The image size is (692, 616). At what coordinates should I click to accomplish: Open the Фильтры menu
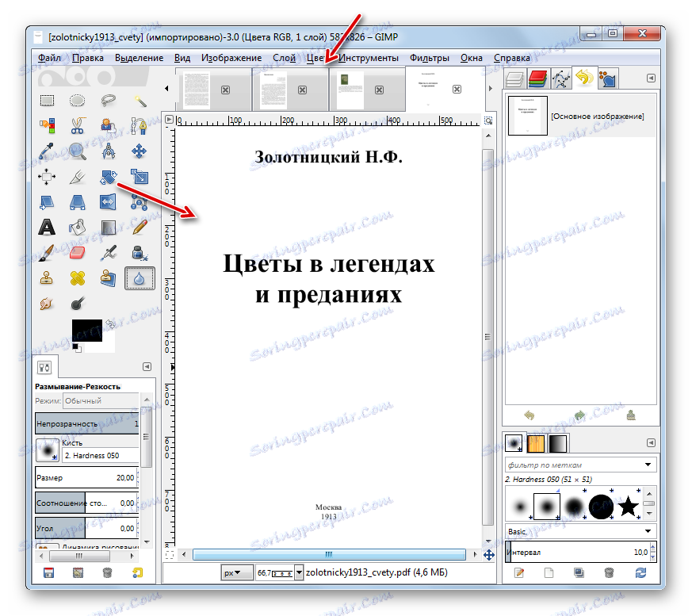[430, 58]
